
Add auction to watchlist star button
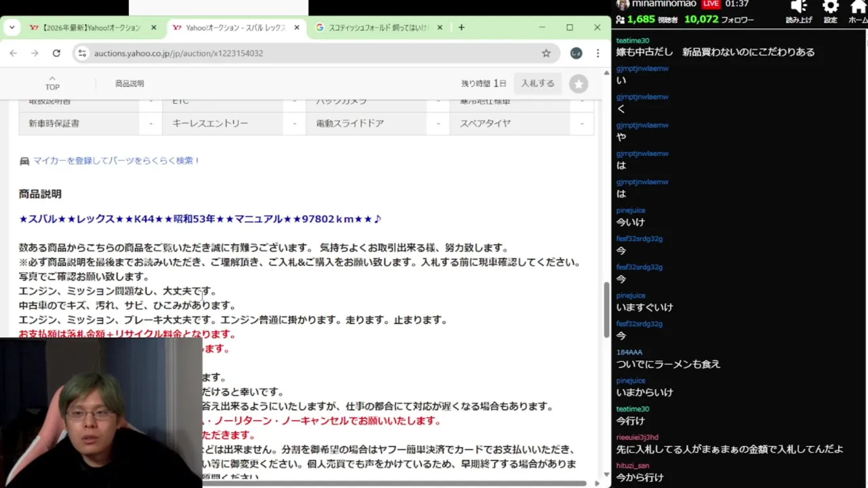pos(578,83)
